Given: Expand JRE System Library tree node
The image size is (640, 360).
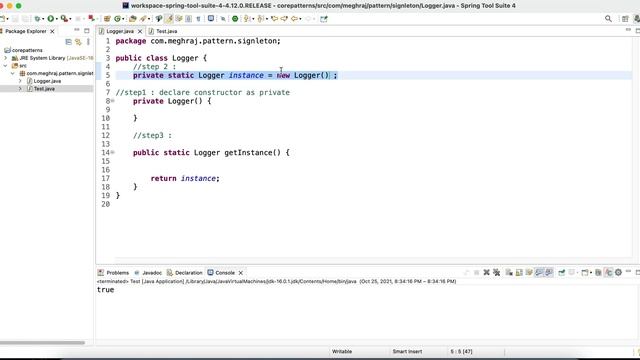Looking at the screenshot, I should [6, 58].
